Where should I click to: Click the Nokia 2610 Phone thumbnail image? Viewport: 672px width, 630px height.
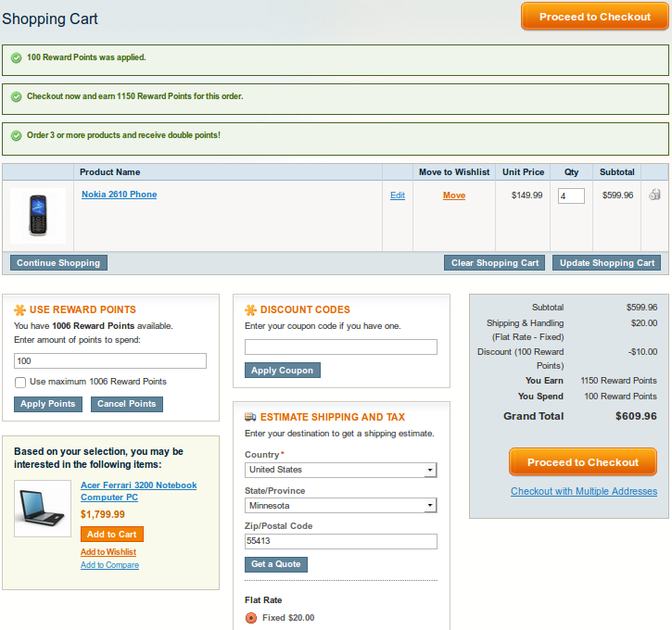pos(38,215)
